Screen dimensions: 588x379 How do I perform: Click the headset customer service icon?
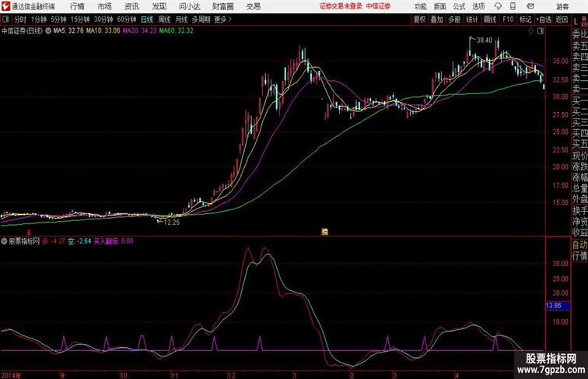click(x=498, y=6)
